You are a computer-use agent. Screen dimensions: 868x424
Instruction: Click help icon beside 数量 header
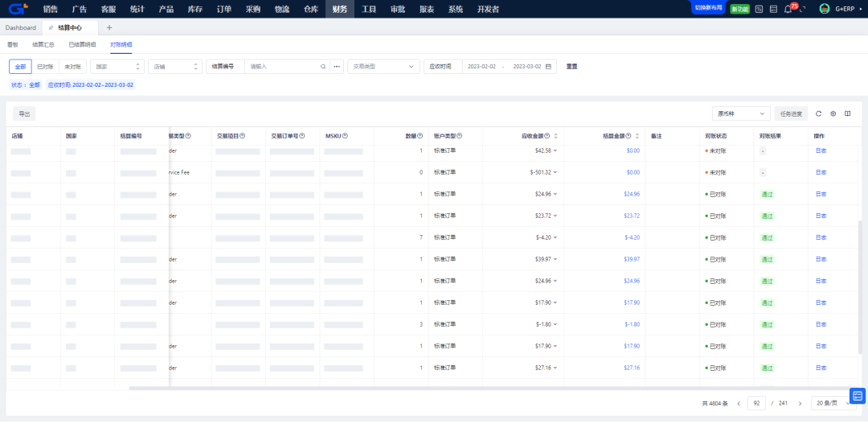click(x=420, y=136)
